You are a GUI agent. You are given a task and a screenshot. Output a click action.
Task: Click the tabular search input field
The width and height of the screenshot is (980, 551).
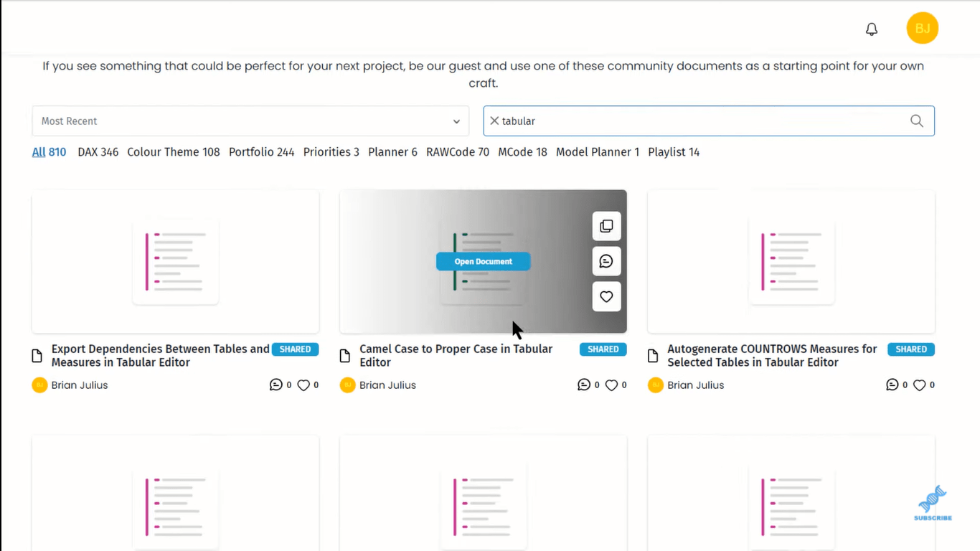point(702,121)
